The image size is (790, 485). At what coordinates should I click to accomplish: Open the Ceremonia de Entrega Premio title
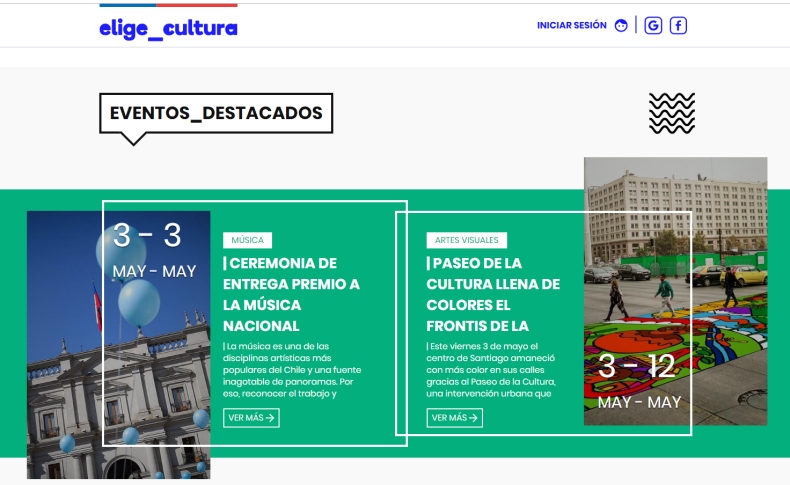point(291,295)
